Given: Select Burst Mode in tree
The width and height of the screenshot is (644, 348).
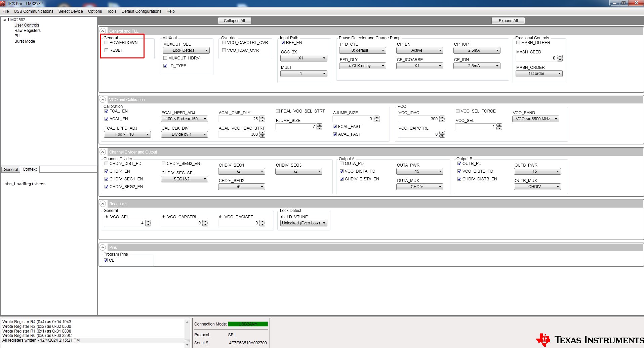Looking at the screenshot, I should click(25, 41).
